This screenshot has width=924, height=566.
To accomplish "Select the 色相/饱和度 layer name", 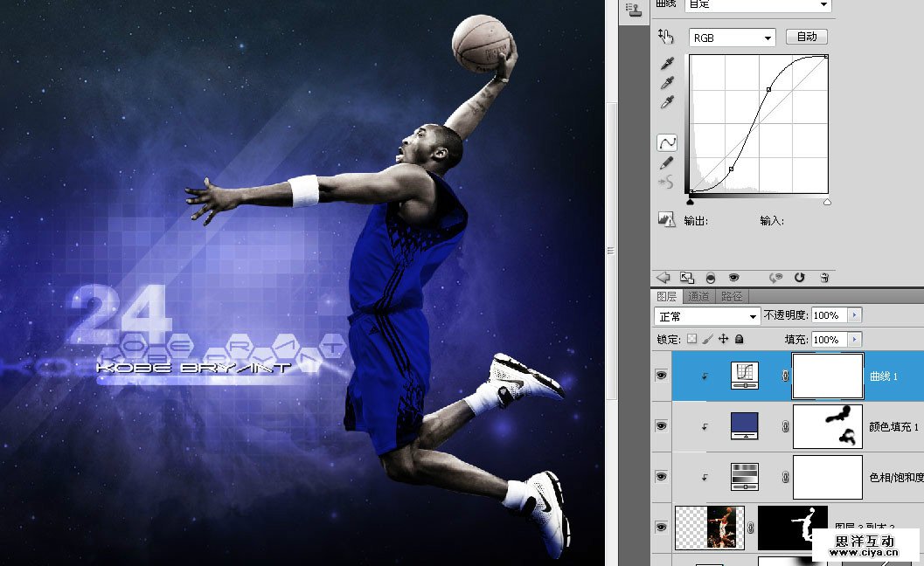I will pos(896,477).
